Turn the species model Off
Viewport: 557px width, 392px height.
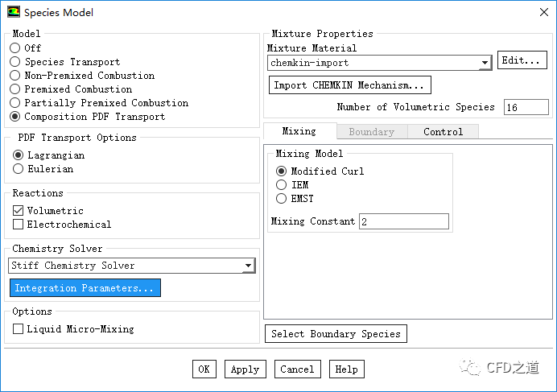[x=15, y=48]
